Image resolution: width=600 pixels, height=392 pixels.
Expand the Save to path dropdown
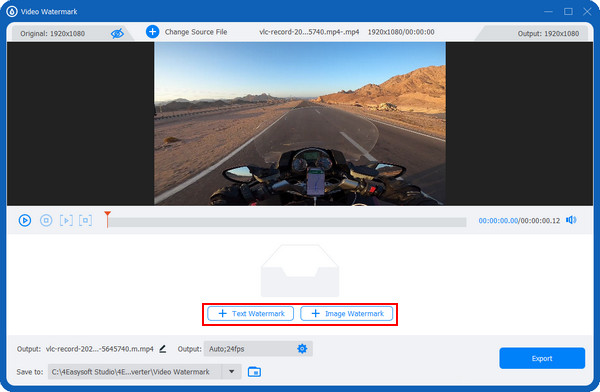click(232, 372)
